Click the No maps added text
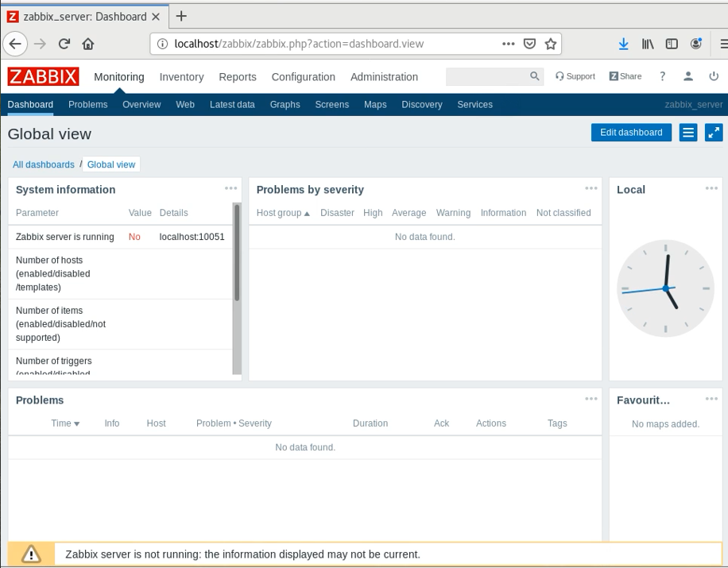728x568 pixels. [665, 424]
